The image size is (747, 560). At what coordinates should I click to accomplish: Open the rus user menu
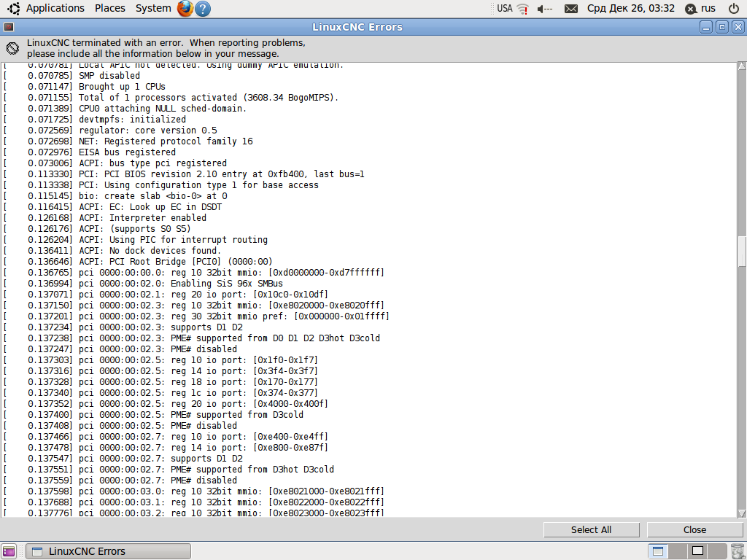(700, 8)
